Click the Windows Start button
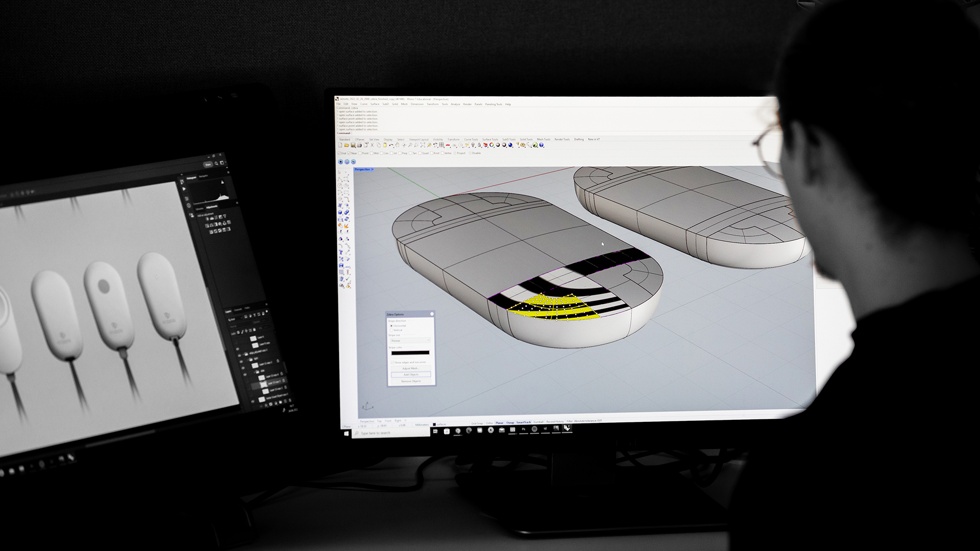980x551 pixels. pyautogui.click(x=346, y=434)
